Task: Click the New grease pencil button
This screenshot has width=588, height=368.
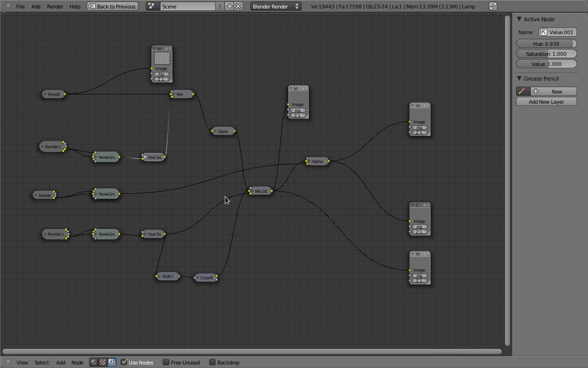Action: 553,91
